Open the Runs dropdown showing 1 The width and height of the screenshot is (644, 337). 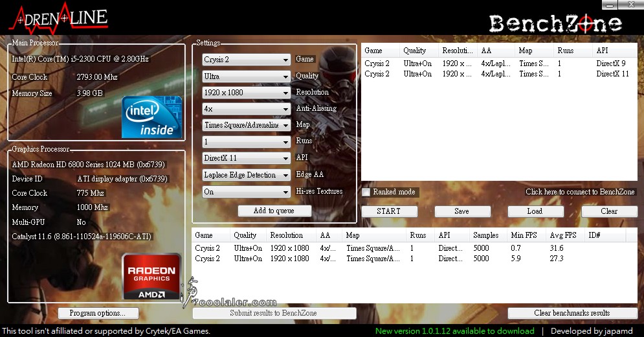247,142
